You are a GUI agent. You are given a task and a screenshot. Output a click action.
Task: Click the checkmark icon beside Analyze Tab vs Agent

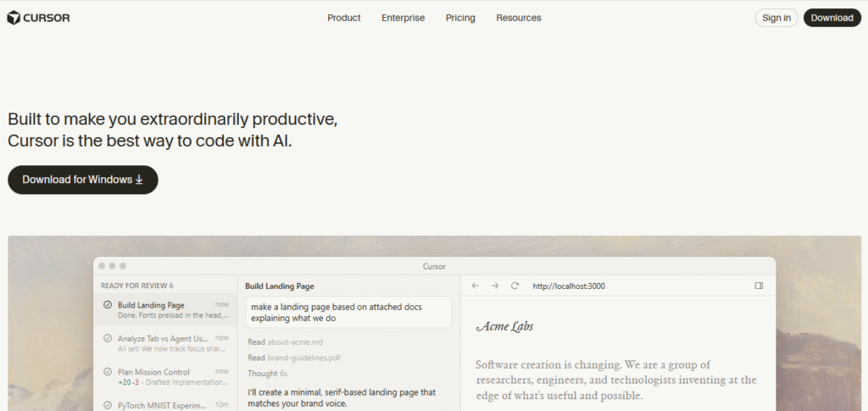point(108,339)
